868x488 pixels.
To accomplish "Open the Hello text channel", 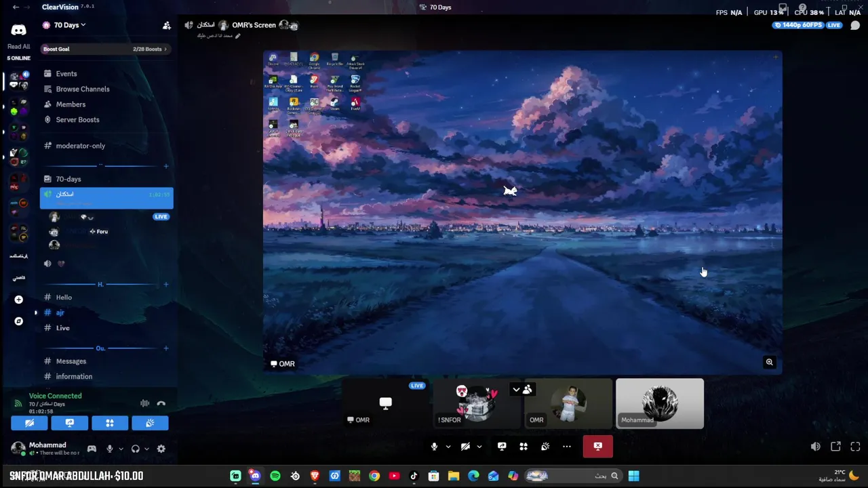I will pyautogui.click(x=64, y=298).
